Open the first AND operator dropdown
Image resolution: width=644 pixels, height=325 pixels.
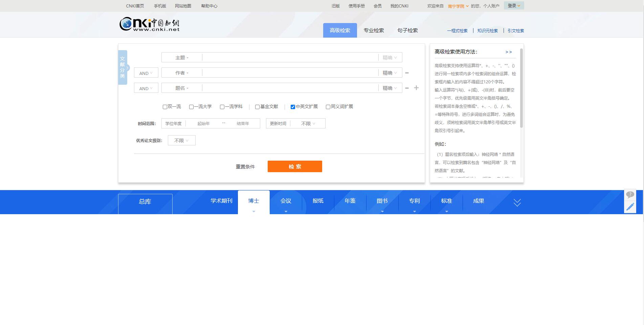pyautogui.click(x=146, y=73)
